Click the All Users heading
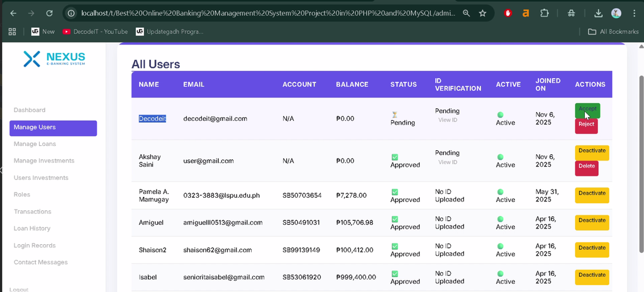Screen dimensions: 644x292 [x=156, y=64]
